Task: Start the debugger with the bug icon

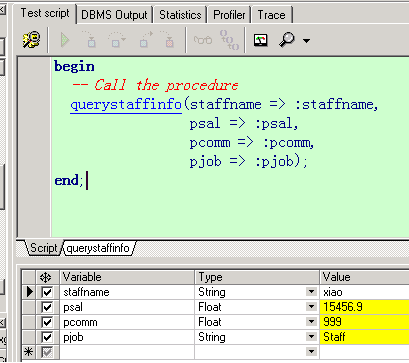Action: pos(31,40)
